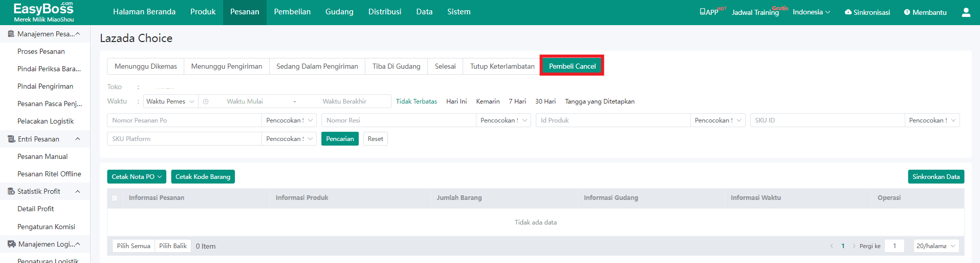This screenshot has width=980, height=263.
Task: Click the clock icon in date range
Action: click(x=206, y=102)
